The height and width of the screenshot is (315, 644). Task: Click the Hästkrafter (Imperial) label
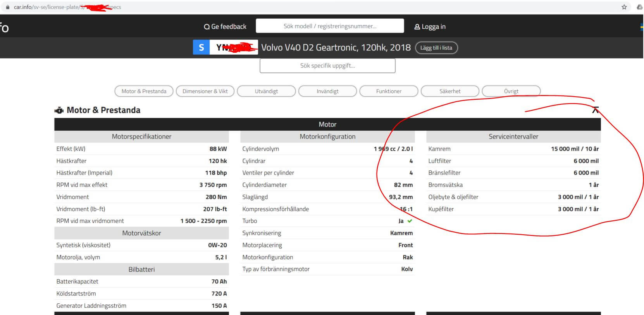[x=84, y=173]
